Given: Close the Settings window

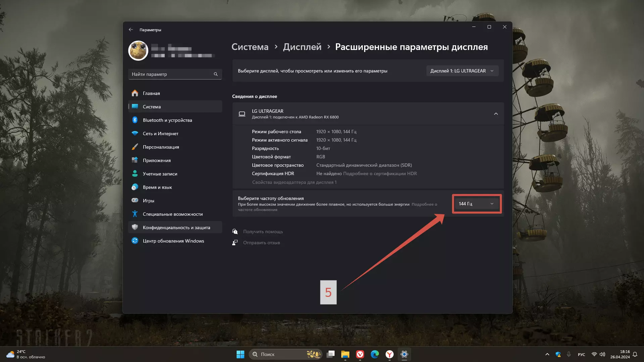Looking at the screenshot, I should [x=505, y=27].
